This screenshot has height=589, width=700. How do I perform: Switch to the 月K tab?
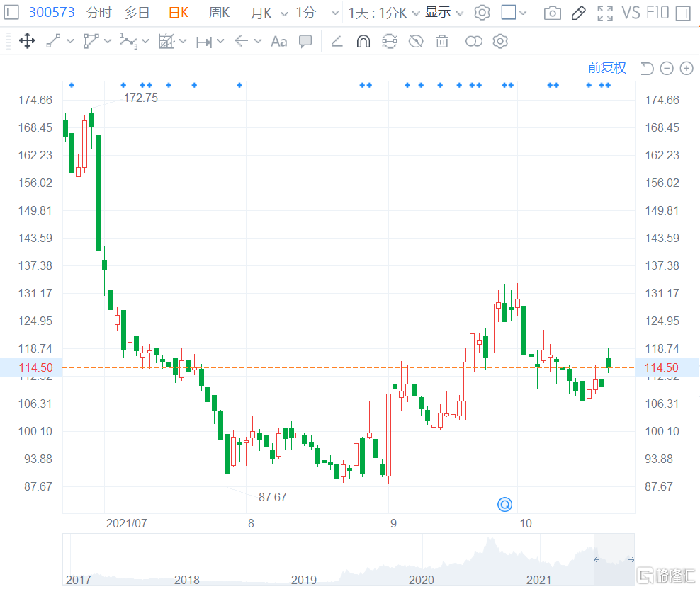(x=261, y=13)
